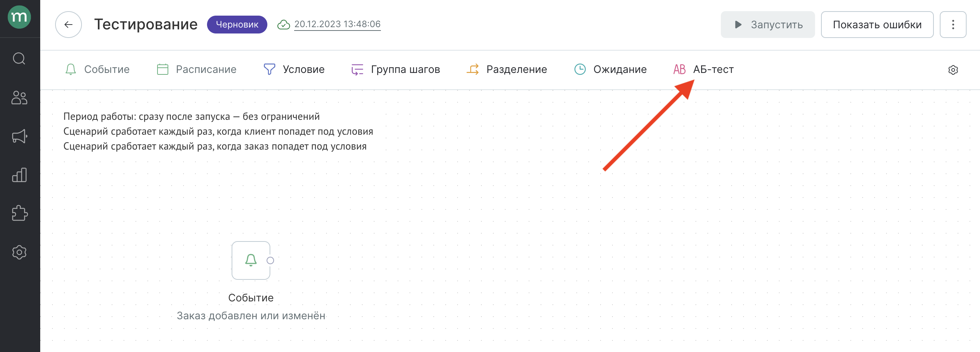Click line about заказ попадет под условия
The height and width of the screenshot is (352, 980).
tap(215, 146)
